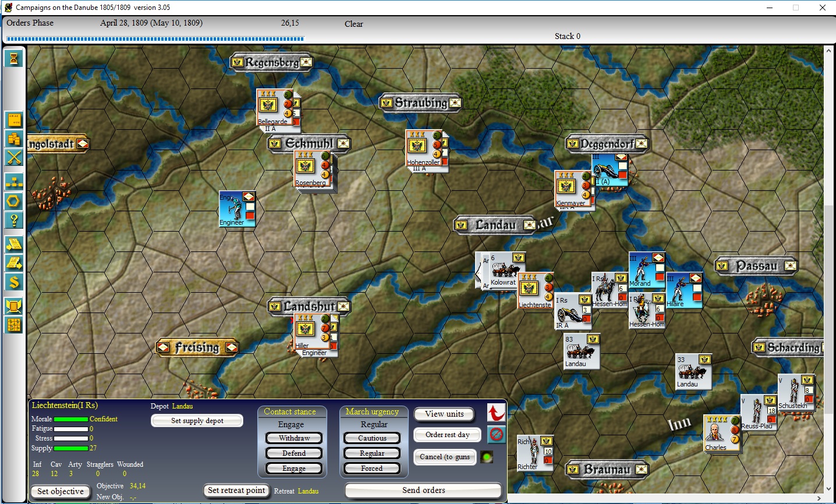Set contact stance to Defend
The width and height of the screenshot is (836, 504).
(294, 453)
